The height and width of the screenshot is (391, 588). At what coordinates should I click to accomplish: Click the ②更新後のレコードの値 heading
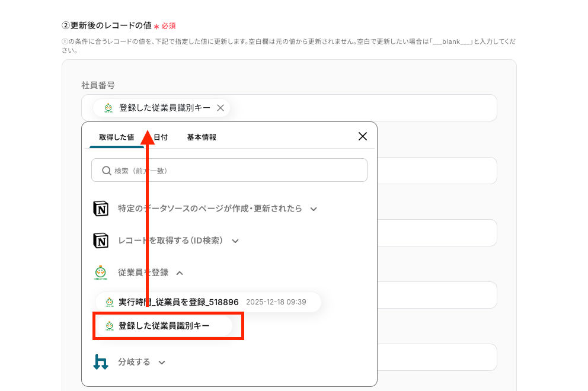point(107,25)
